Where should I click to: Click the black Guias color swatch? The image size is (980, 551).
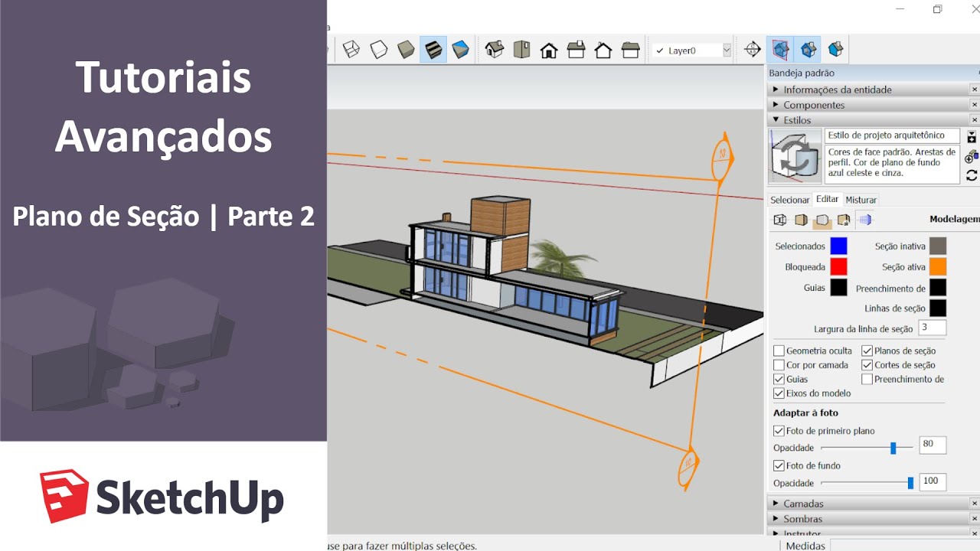coord(839,287)
